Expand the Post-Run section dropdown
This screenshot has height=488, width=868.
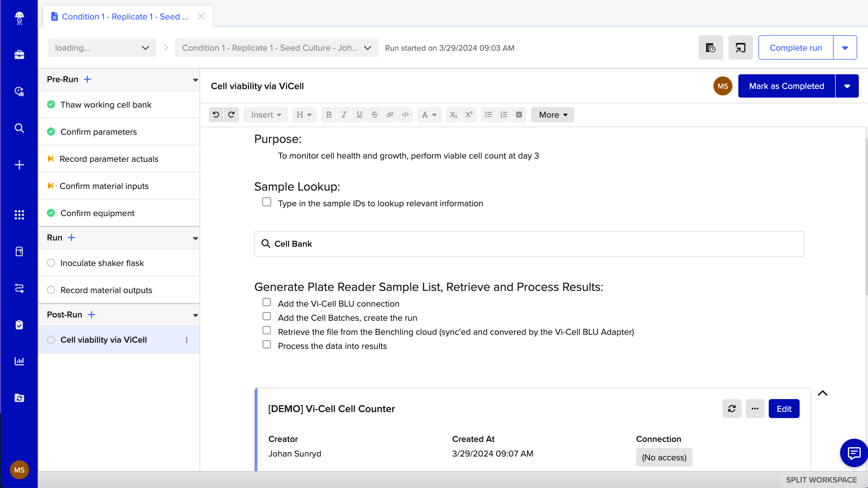point(195,314)
